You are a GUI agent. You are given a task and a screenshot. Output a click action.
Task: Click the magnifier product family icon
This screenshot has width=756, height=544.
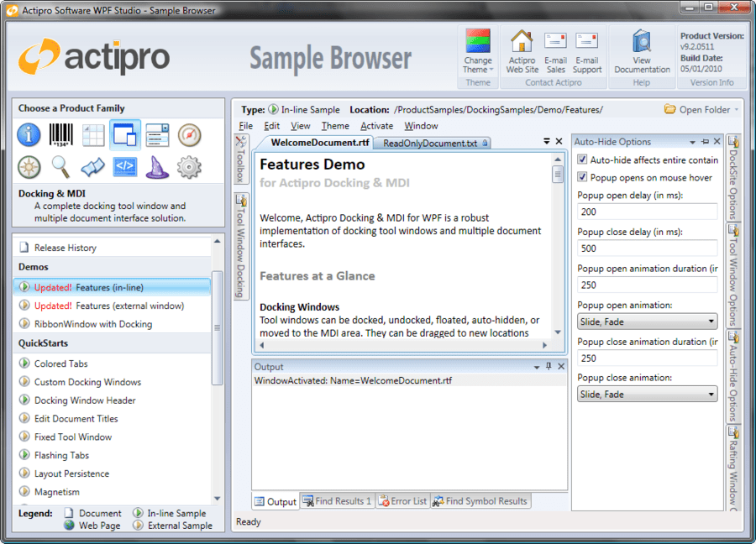click(x=60, y=167)
